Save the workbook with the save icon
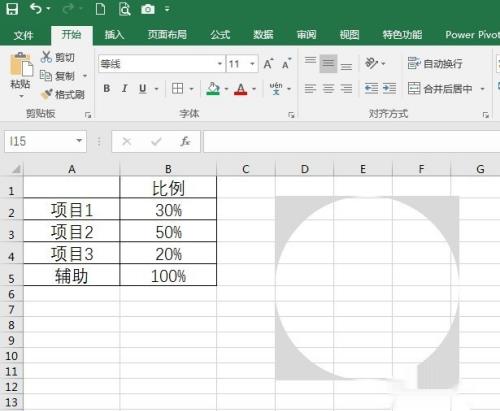Viewport: 500px width, 411px height. pos(12,9)
